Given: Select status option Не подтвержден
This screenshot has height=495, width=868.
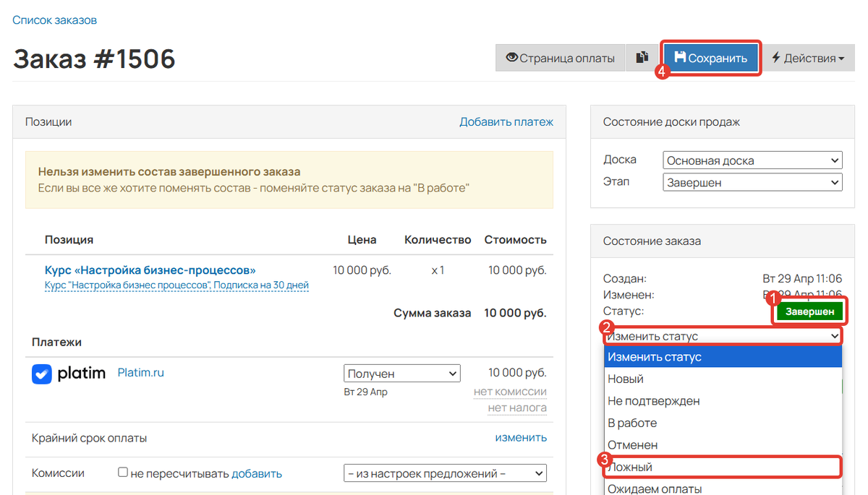Looking at the screenshot, I should click(x=723, y=401).
